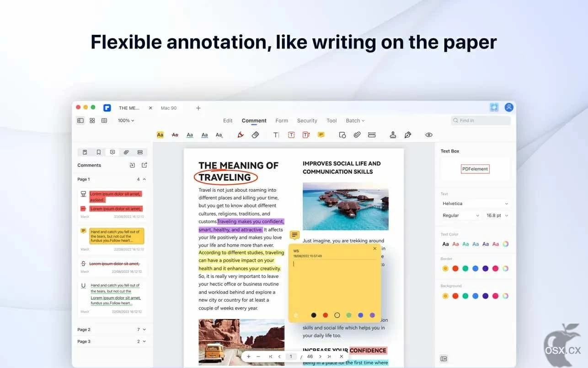Choose the red text color option
Screen dimensions: 588x368
[x=455, y=244]
